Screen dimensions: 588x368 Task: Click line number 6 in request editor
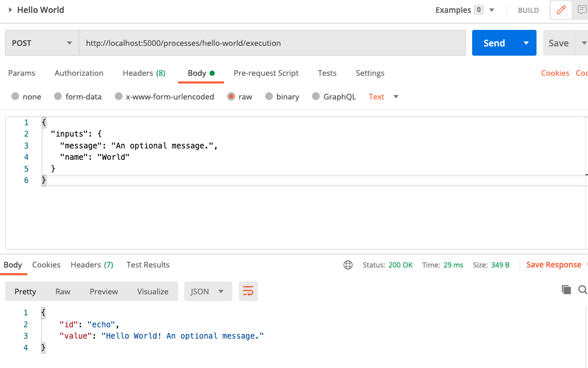click(x=26, y=180)
